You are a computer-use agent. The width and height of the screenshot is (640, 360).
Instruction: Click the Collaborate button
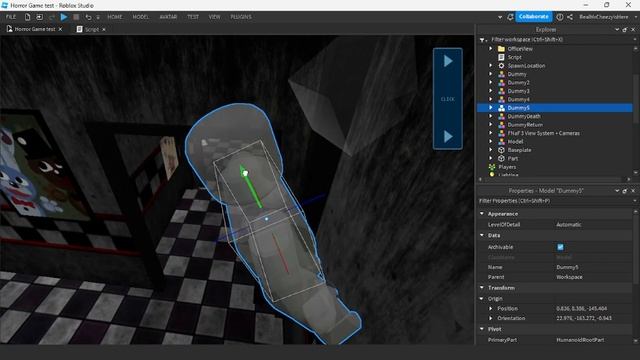(533, 17)
